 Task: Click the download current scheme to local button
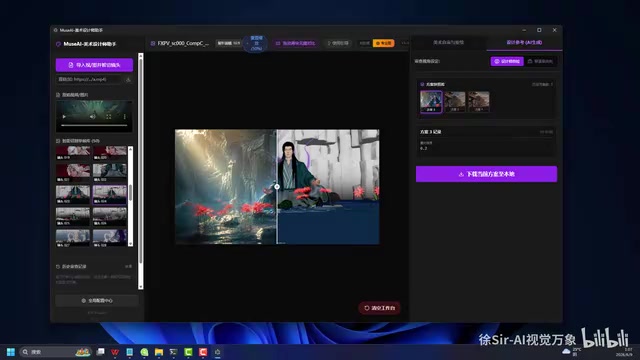486,174
